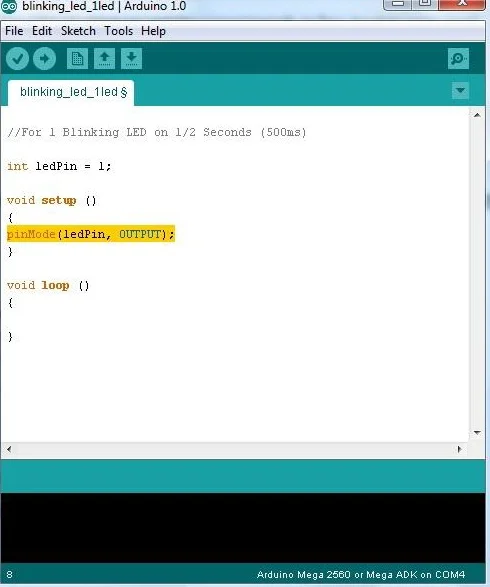The image size is (490, 587).
Task: Open the Sketch menu
Action: (78, 31)
